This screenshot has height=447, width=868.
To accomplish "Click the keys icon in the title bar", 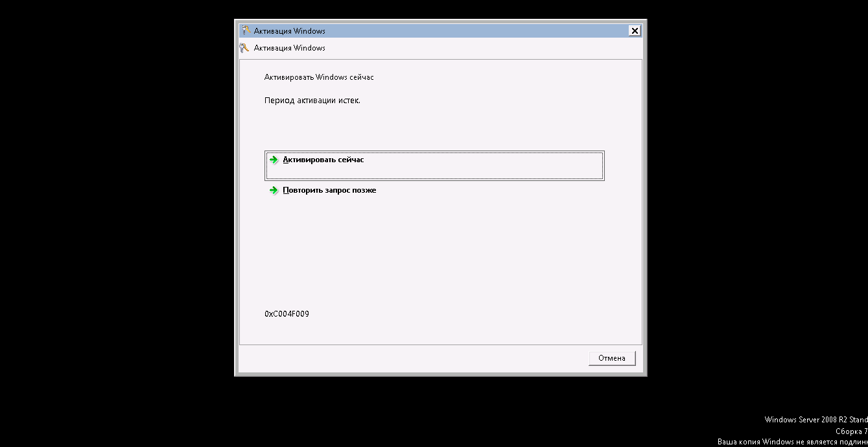I will [x=245, y=30].
